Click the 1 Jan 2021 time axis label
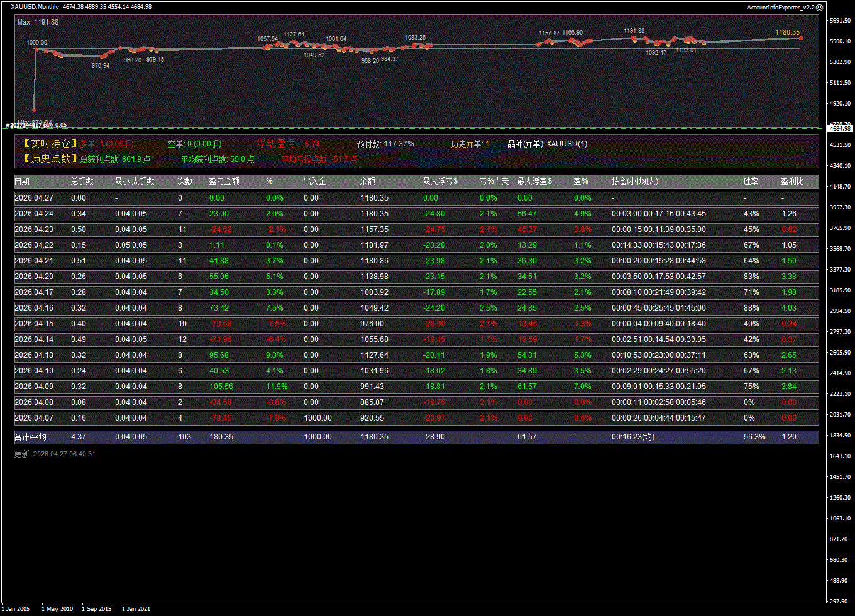855x616 pixels. click(136, 609)
